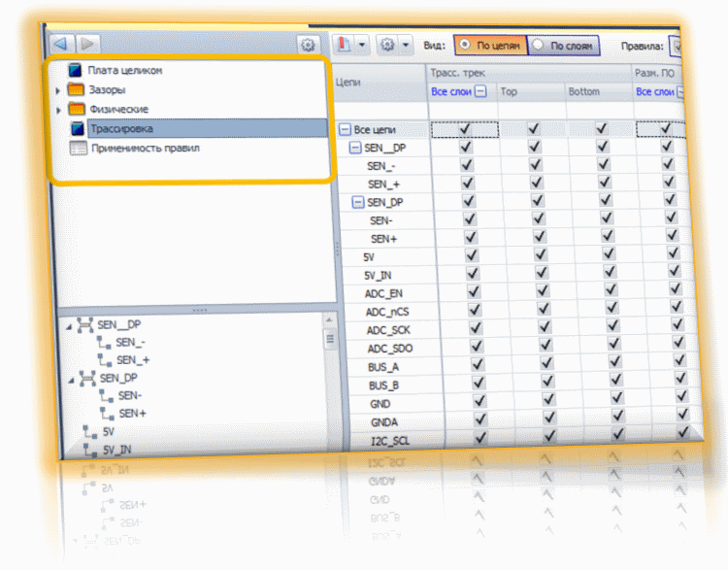Open 'Применимость правил' item

(146, 149)
